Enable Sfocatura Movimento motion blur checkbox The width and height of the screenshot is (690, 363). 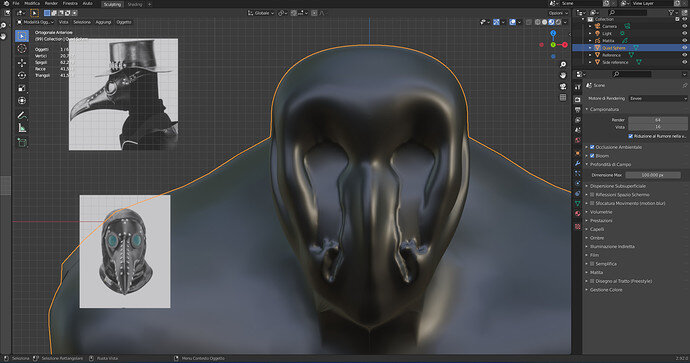point(592,203)
